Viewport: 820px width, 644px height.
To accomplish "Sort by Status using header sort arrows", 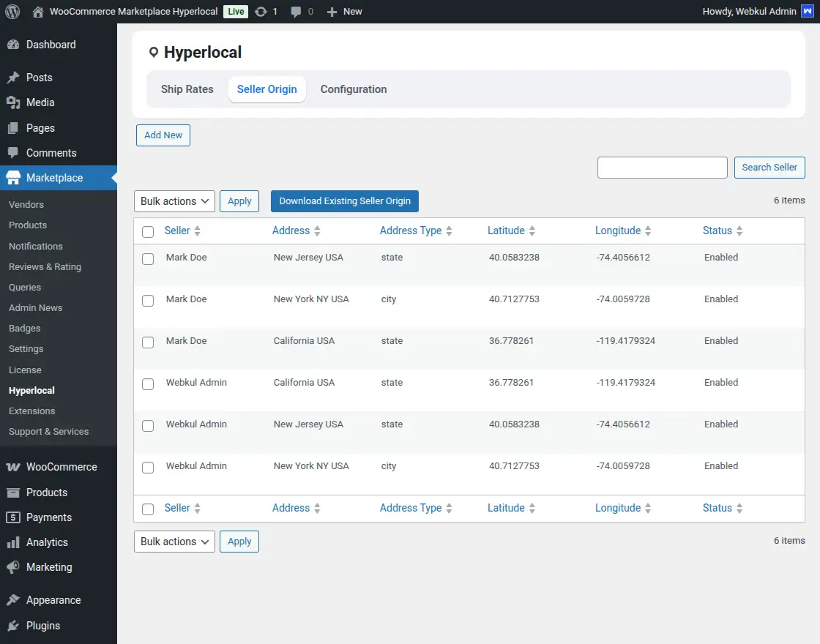I will 739,231.
